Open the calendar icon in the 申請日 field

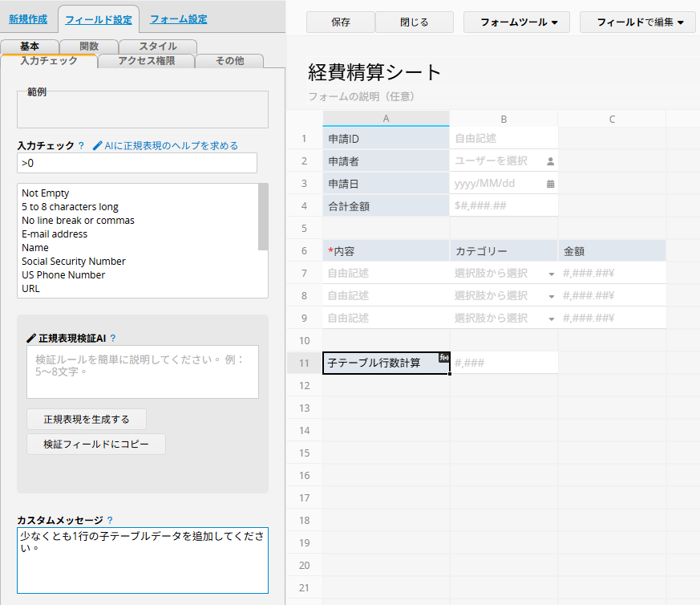click(x=550, y=184)
